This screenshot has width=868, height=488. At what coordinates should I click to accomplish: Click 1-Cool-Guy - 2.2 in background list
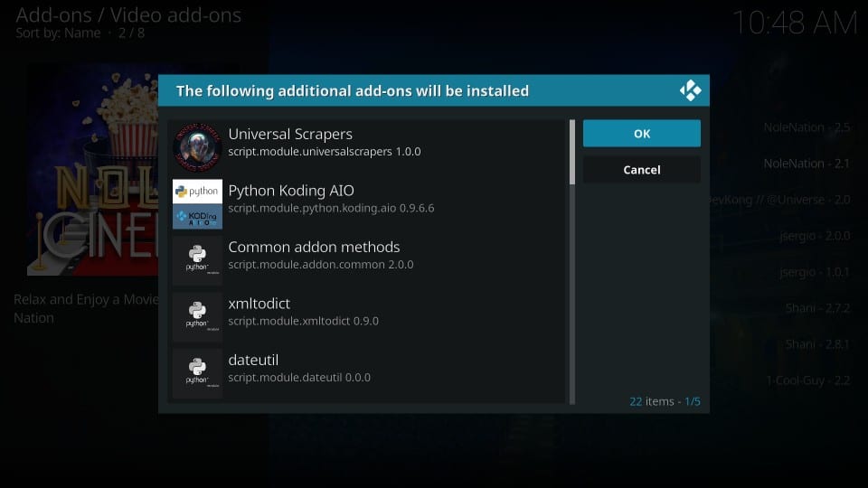click(808, 380)
